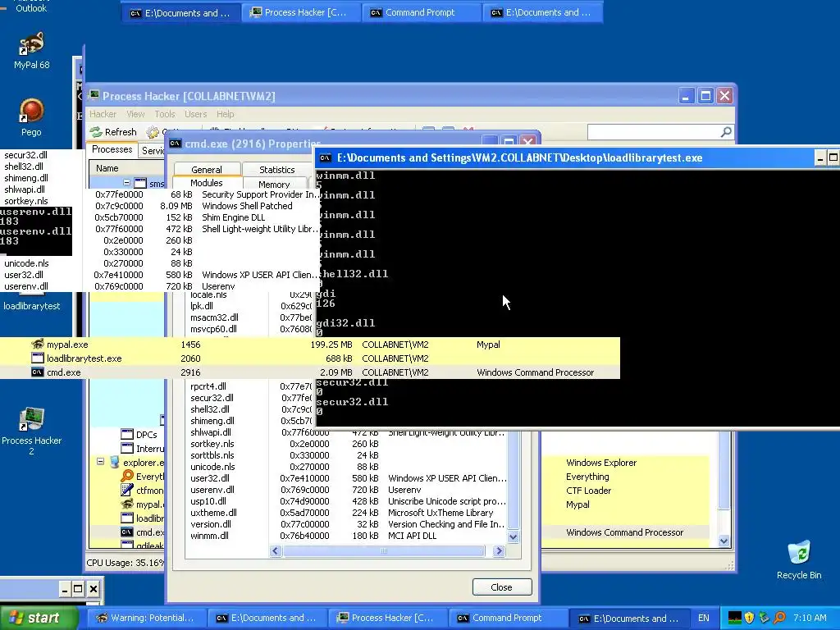The width and height of the screenshot is (840, 630).
Task: Switch to the Services tab
Action: point(153,151)
